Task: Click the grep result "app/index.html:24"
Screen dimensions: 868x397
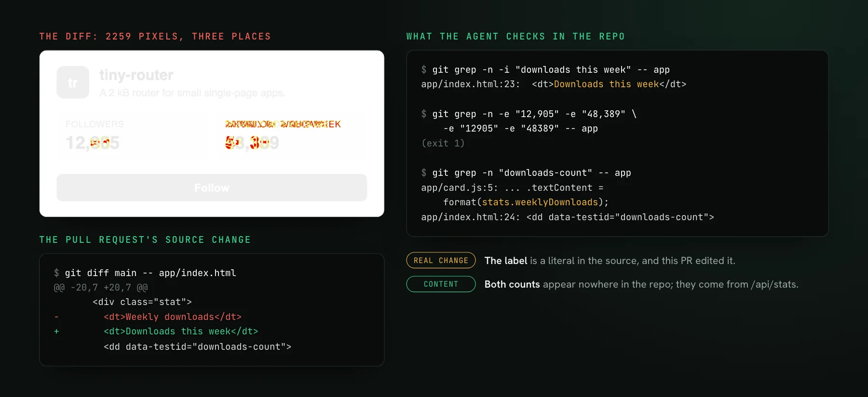Action: [x=568, y=217]
